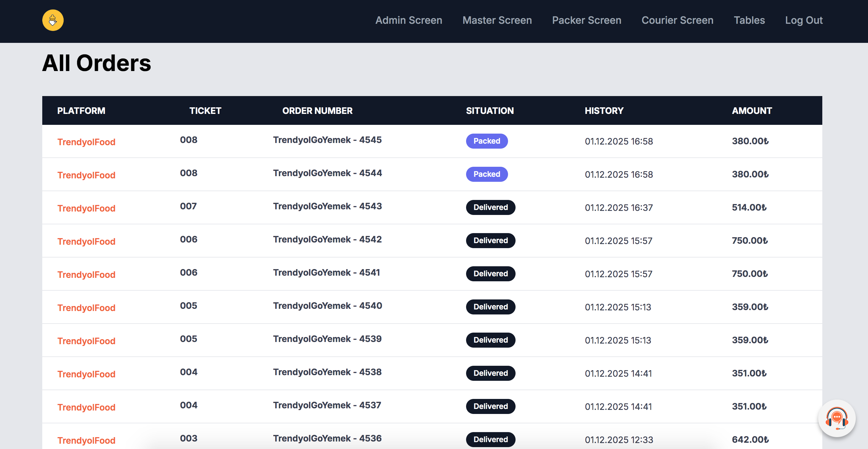Click the SITUATION column header
868x449 pixels.
tap(490, 111)
